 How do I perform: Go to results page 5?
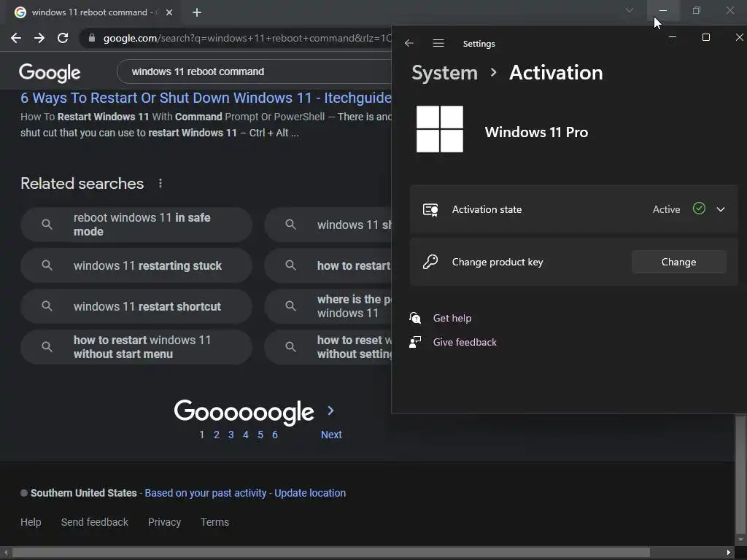tap(260, 435)
